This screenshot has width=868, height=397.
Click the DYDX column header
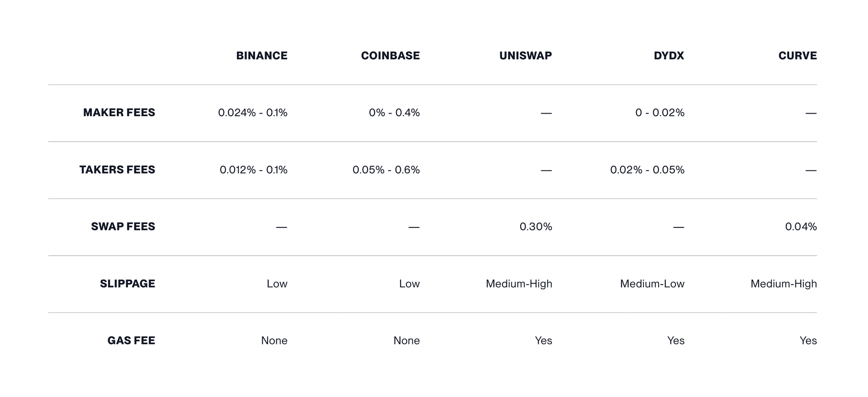[x=668, y=56]
